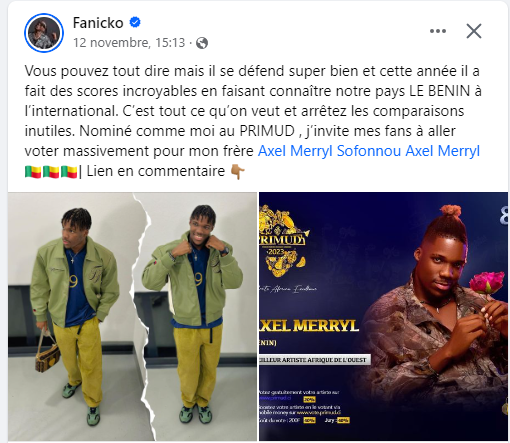Open the Fanicko profile name link
Image resolution: width=510 pixels, height=443 pixels.
(x=98, y=23)
